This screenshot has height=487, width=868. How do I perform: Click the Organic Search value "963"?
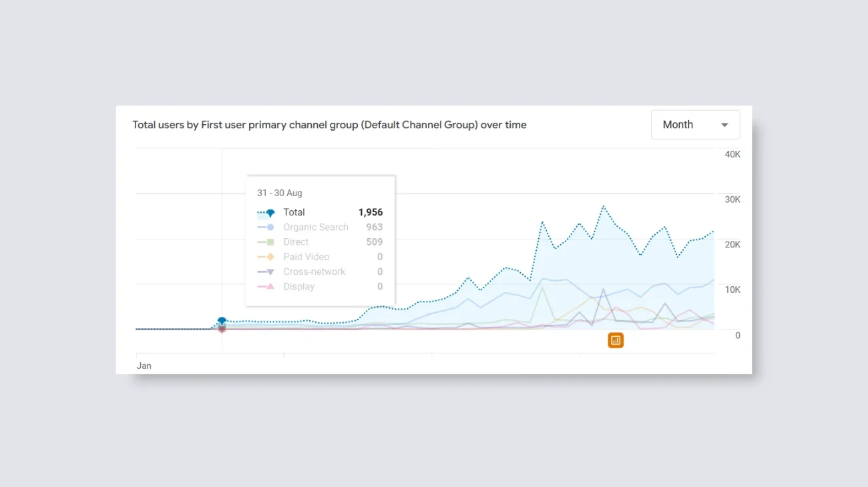click(x=375, y=227)
